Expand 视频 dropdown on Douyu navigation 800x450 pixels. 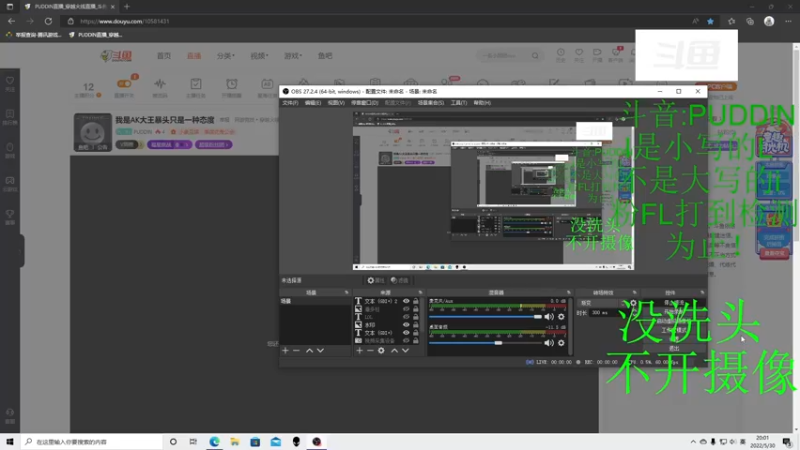click(259, 56)
